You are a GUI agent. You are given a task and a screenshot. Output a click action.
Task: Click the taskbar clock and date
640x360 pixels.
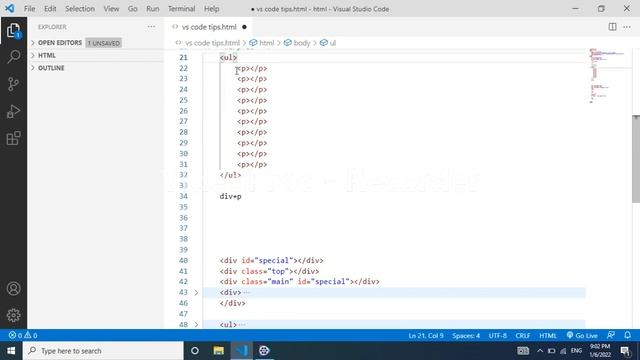click(x=600, y=351)
